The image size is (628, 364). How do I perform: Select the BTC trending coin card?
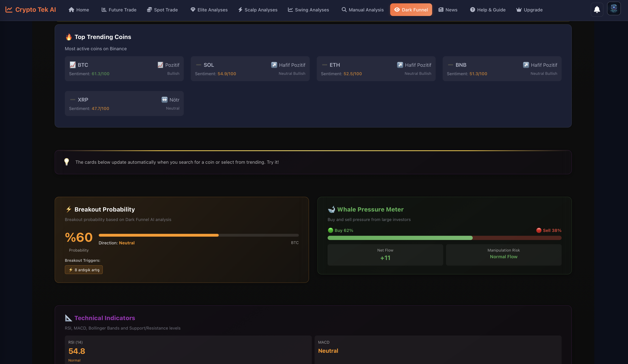click(124, 69)
